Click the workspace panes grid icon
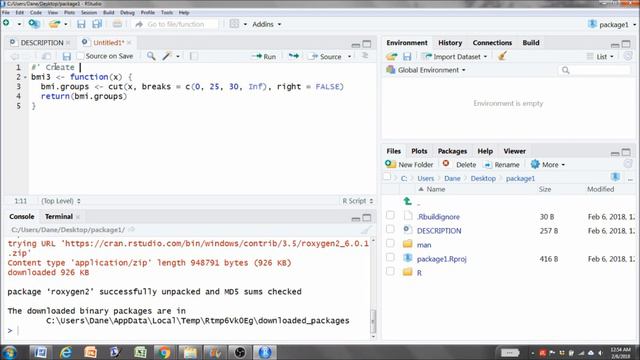The height and width of the screenshot is (360, 640). (x=234, y=24)
